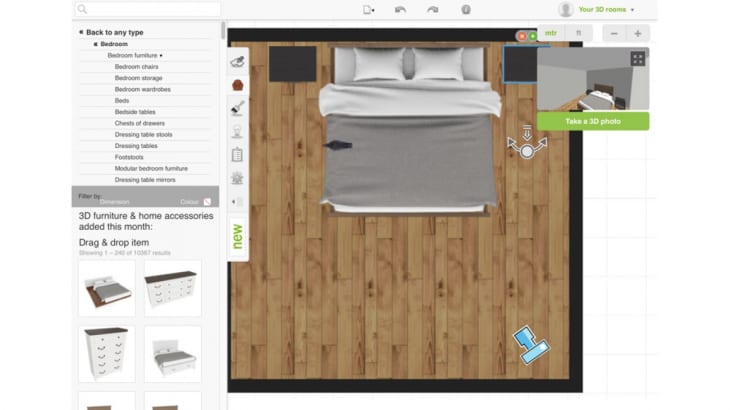Open the clipboard list tool icon
Screen dimensions: 730x410
[237, 155]
